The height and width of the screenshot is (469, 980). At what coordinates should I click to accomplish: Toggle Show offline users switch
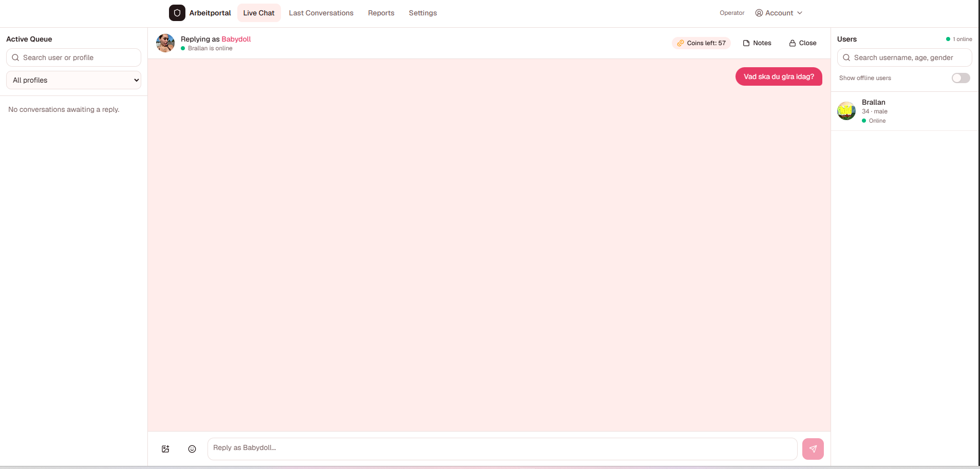click(961, 78)
